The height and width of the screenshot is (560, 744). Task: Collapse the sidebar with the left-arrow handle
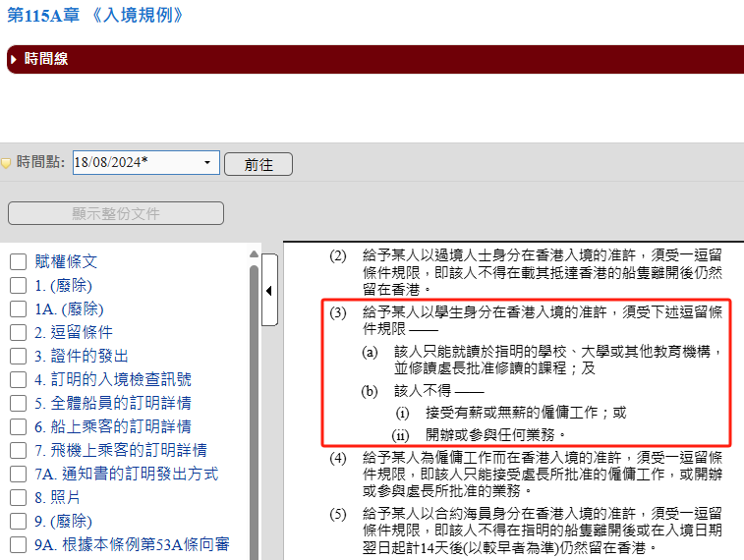coord(269,290)
